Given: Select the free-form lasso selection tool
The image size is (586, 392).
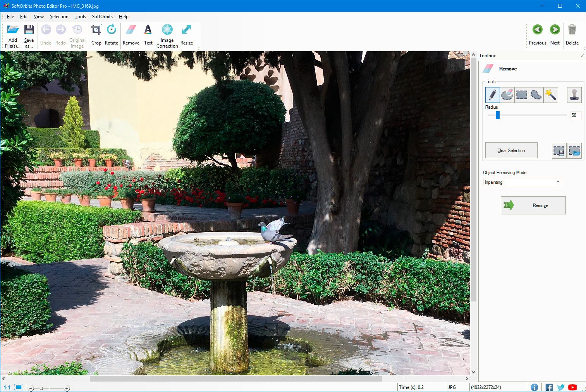Looking at the screenshot, I should [536, 95].
